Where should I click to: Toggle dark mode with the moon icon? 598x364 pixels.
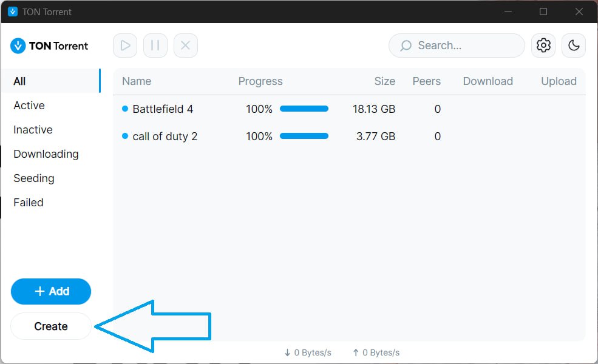tap(574, 45)
